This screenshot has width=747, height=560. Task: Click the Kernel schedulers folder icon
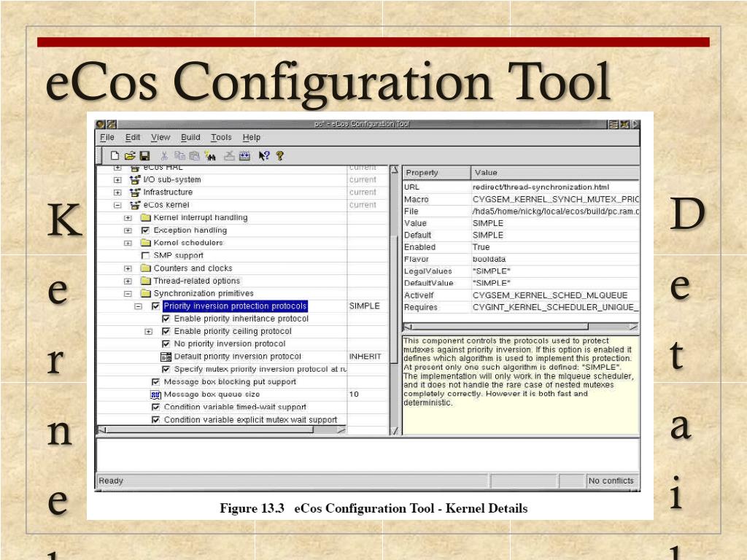146,243
